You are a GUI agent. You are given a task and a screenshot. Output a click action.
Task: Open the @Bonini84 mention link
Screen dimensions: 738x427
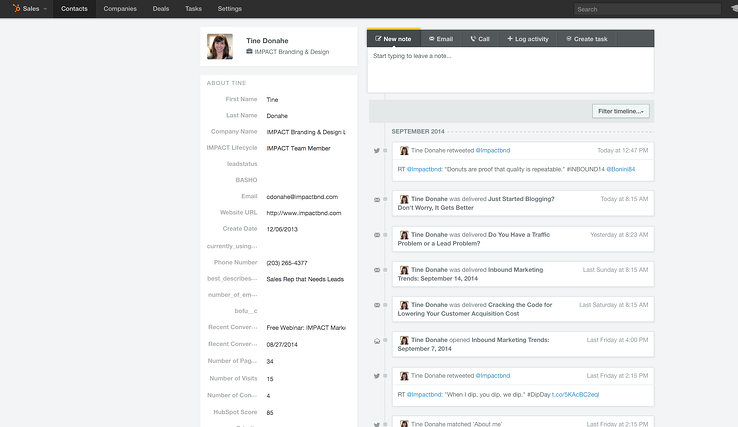click(620, 169)
